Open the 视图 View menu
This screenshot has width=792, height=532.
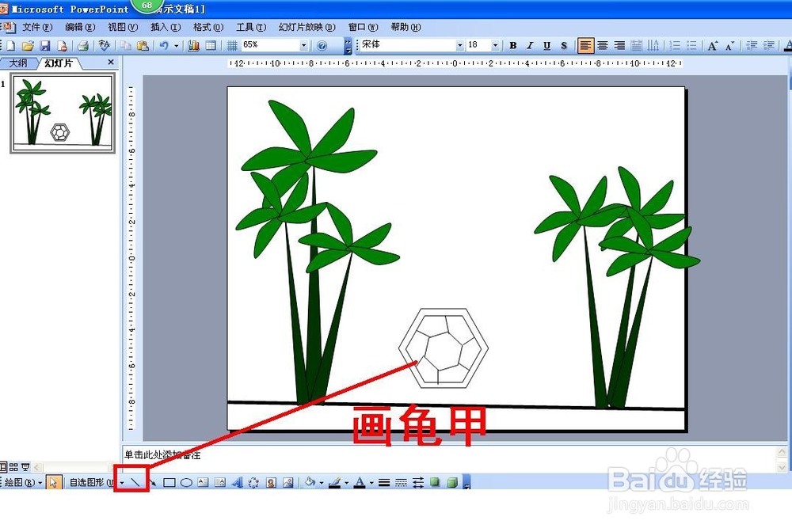123,27
